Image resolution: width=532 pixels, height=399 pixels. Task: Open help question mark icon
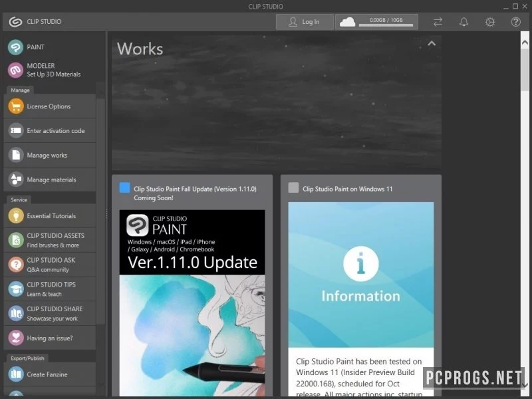point(516,22)
